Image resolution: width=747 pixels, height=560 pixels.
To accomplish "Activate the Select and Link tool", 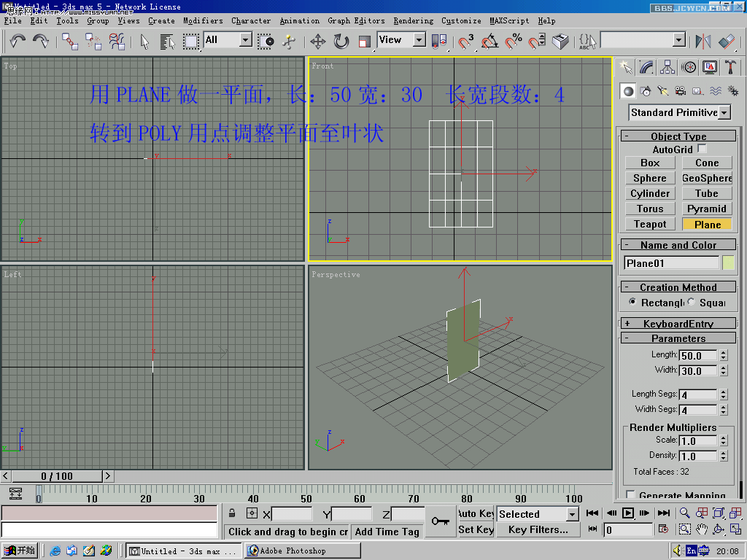I will point(70,41).
